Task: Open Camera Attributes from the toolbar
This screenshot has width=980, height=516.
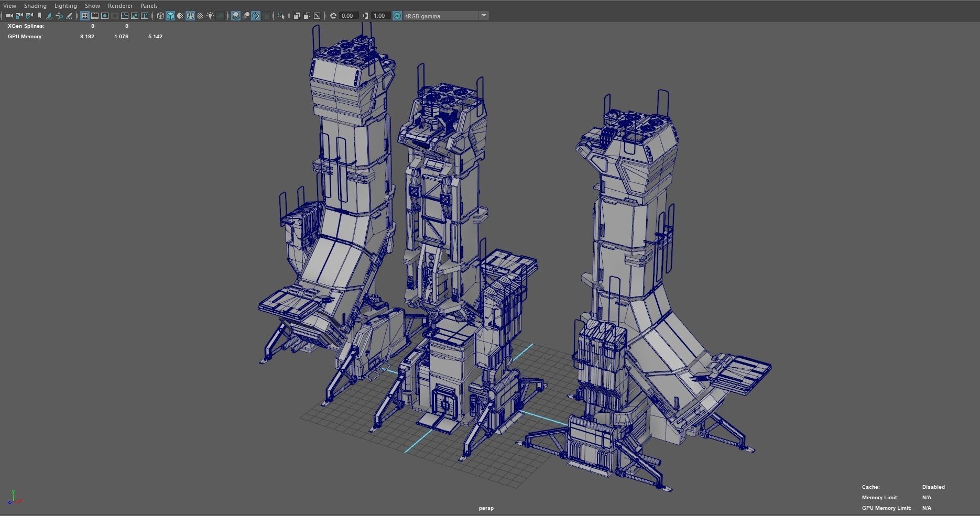Action: [29, 16]
